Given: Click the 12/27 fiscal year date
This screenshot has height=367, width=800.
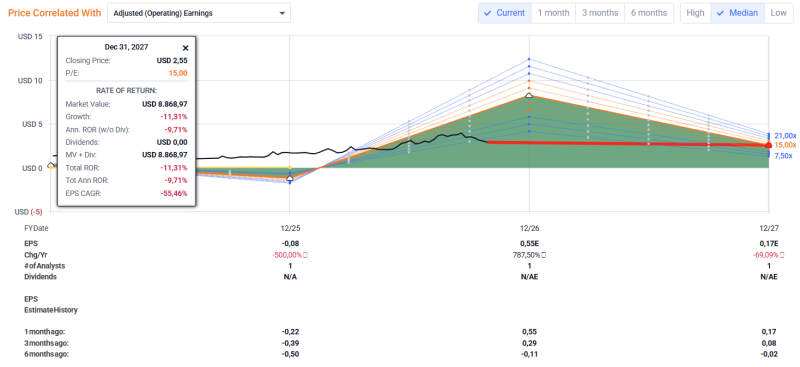Looking at the screenshot, I should [x=769, y=228].
